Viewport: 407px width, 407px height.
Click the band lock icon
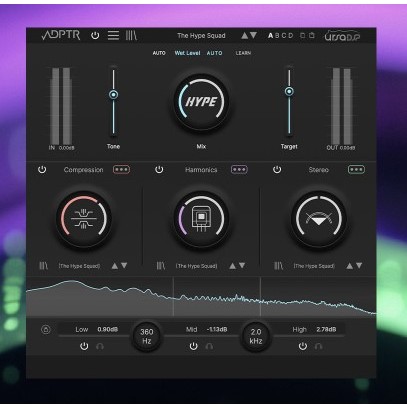tap(46, 330)
